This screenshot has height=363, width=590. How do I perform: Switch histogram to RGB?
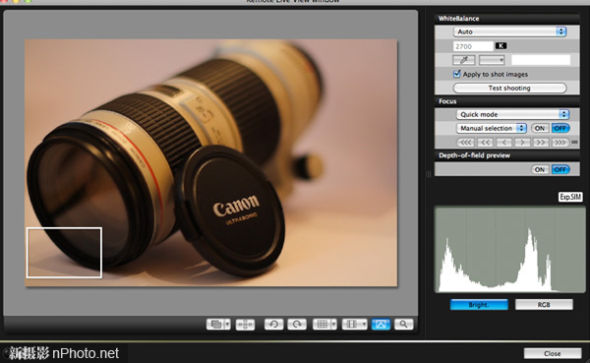[x=544, y=305]
